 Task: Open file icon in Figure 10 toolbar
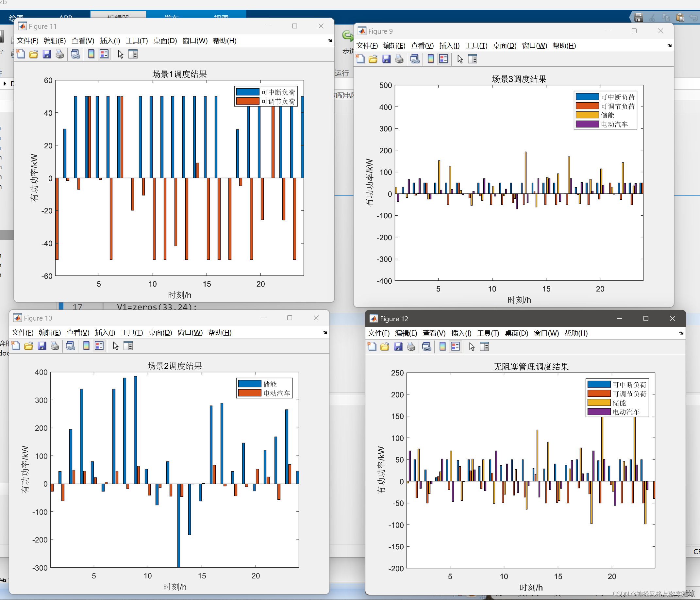pos(29,346)
